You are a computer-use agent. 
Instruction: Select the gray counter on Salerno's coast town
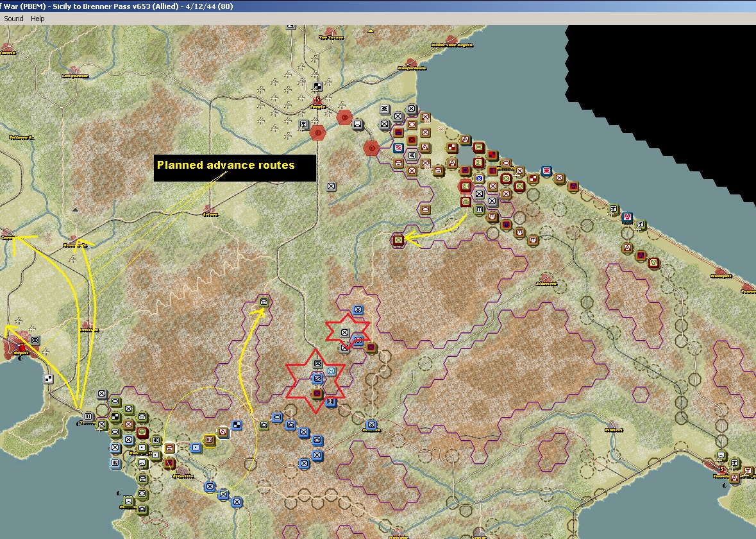tap(88, 416)
